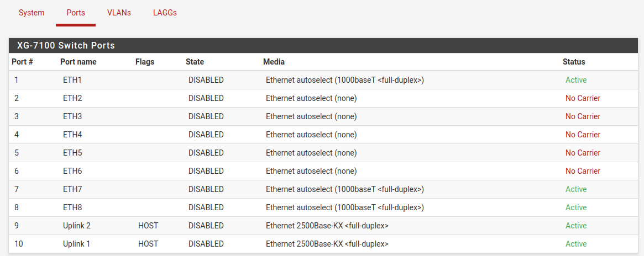Select the Ports tab
Viewport: 644px width, 256px height.
pos(76,13)
